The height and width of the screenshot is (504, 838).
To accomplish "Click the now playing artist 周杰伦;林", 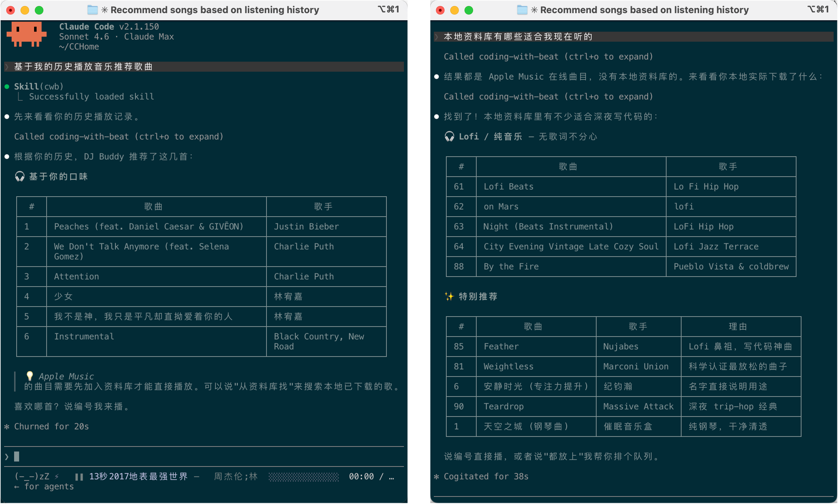I will [x=236, y=476].
